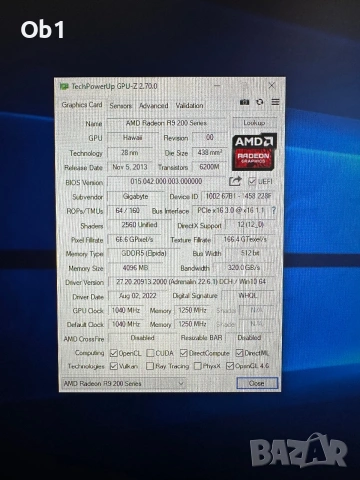Toggle the Ray Tracing checkbox

[150, 366]
